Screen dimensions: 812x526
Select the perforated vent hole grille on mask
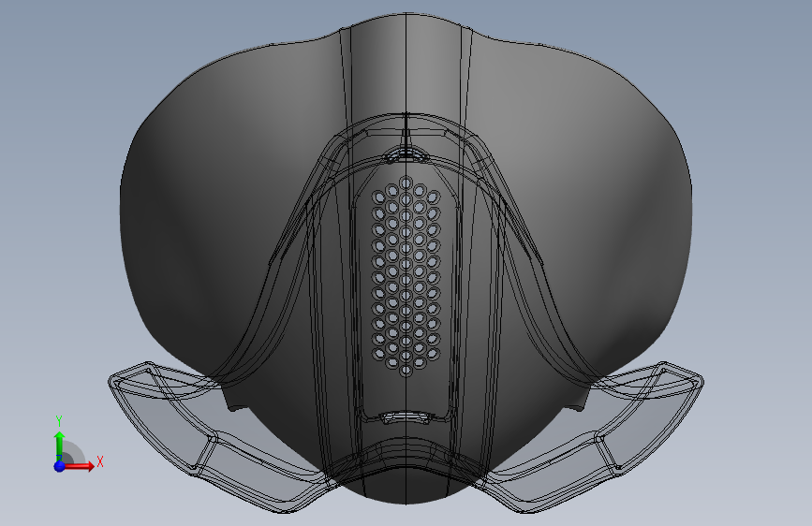point(406,276)
